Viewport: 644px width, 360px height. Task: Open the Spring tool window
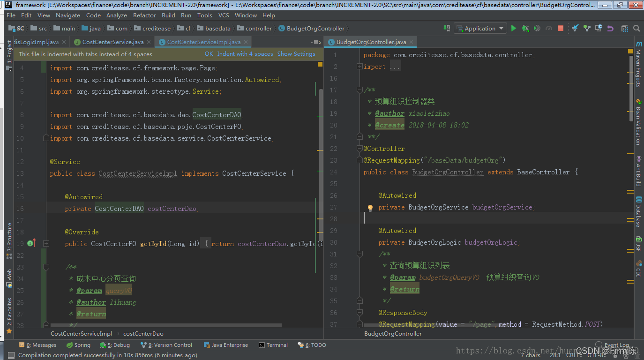[x=78, y=345]
